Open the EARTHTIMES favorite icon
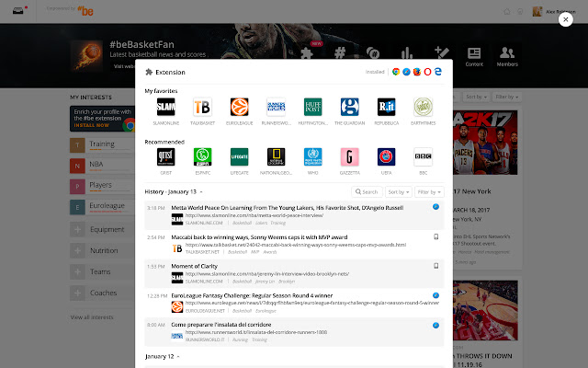The height and width of the screenshot is (368, 588). click(423, 107)
